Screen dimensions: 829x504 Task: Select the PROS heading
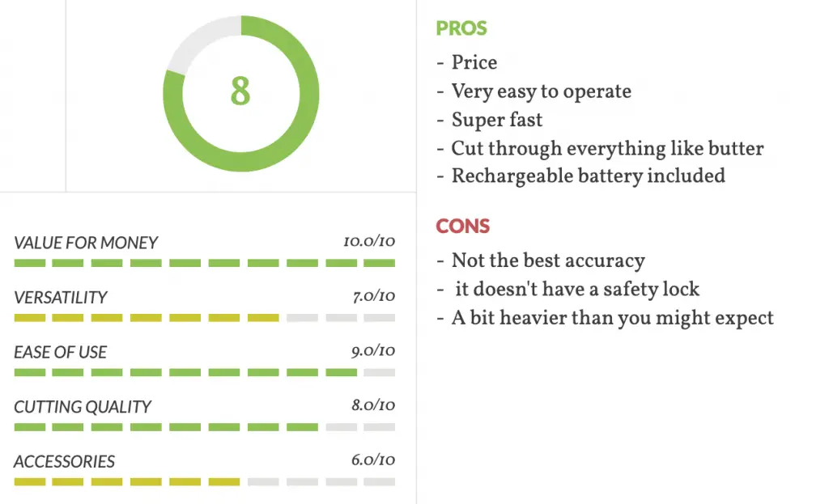coord(461,28)
